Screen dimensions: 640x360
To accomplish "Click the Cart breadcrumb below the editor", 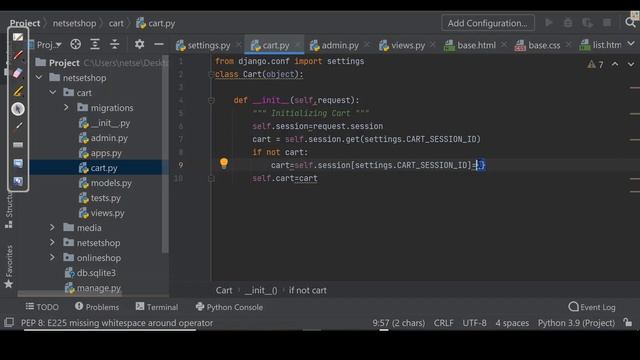I will (224, 290).
